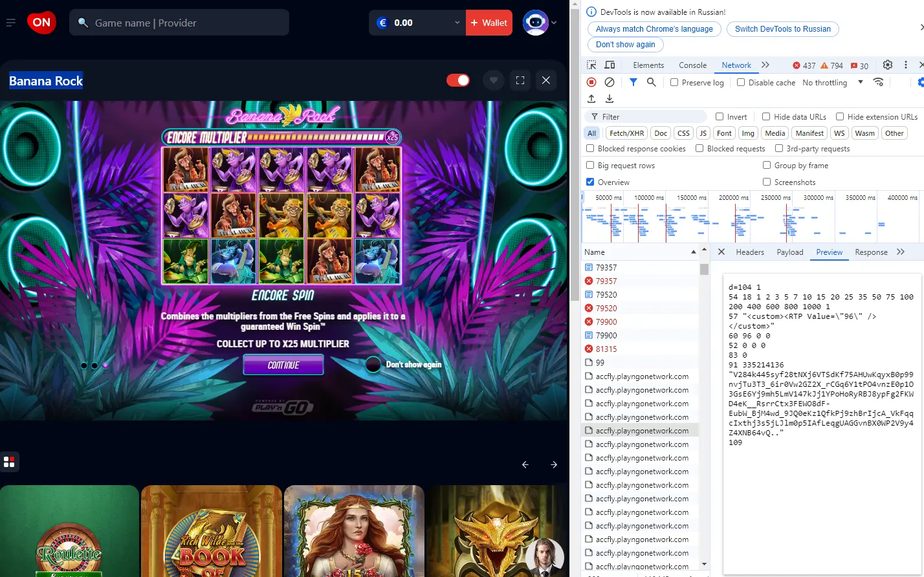This screenshot has height=577, width=924.
Task: Click the 794 warnings counter
Action: (x=832, y=65)
